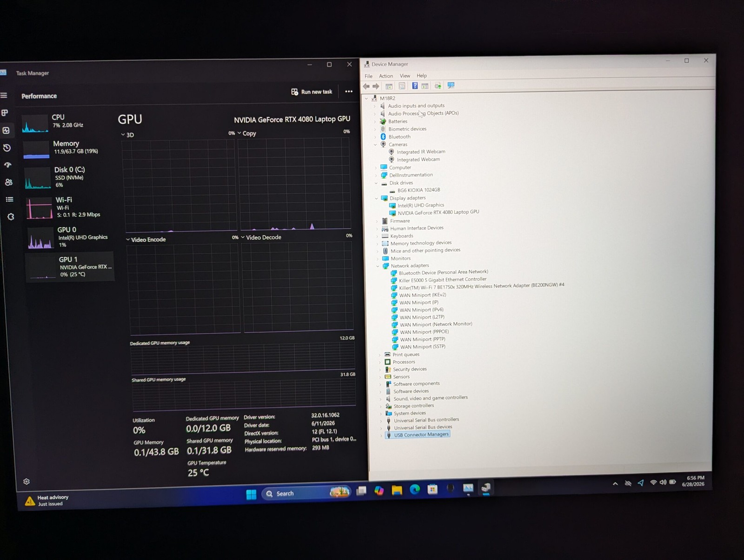Image resolution: width=744 pixels, height=560 pixels.
Task: Open the Services page in Task Manager
Action: [x=11, y=217]
